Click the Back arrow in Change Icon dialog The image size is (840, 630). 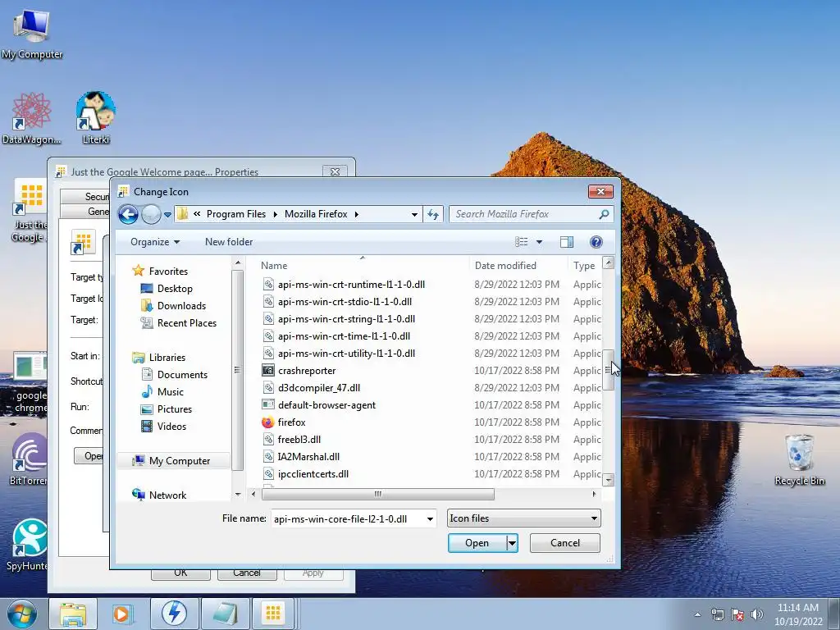point(128,214)
